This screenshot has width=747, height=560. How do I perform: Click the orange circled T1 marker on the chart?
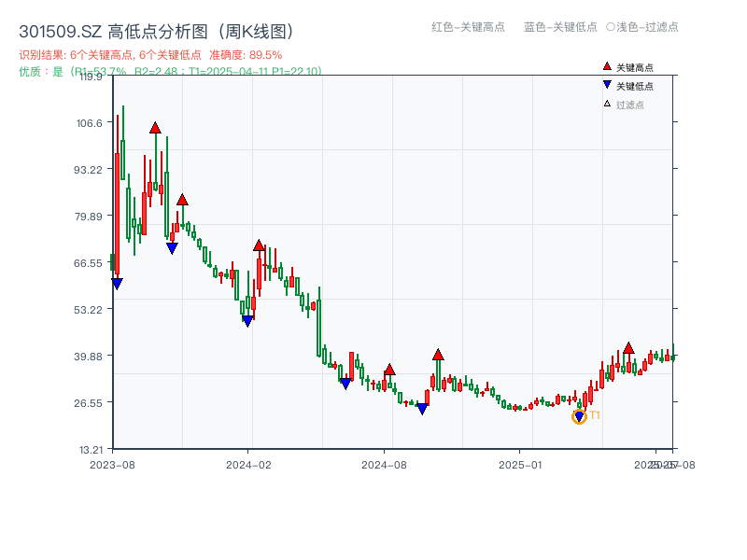[579, 414]
